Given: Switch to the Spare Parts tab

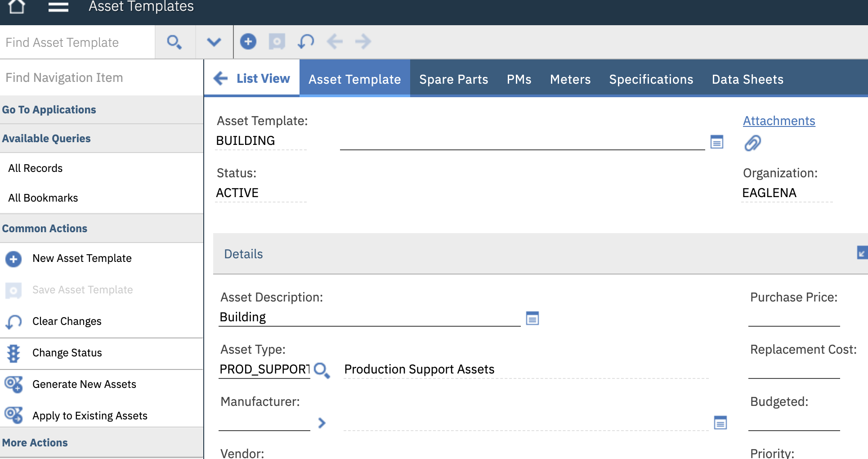Looking at the screenshot, I should (453, 79).
